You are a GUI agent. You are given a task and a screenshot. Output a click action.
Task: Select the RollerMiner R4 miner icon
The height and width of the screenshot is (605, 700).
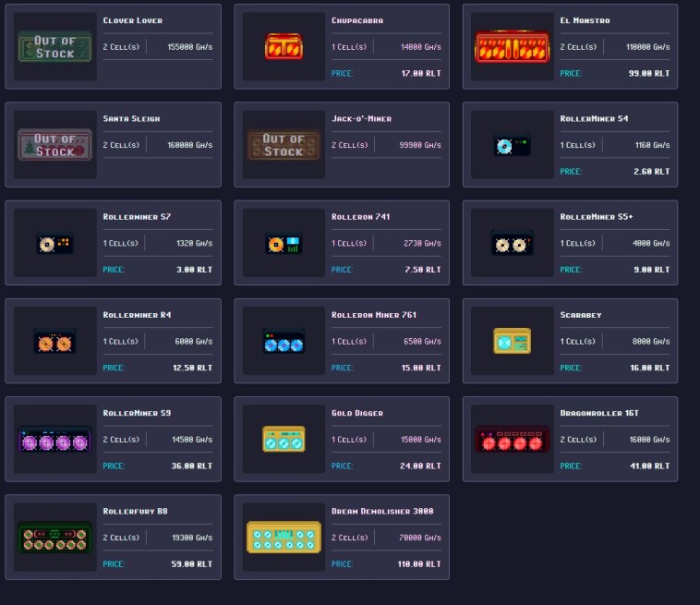pos(54,342)
